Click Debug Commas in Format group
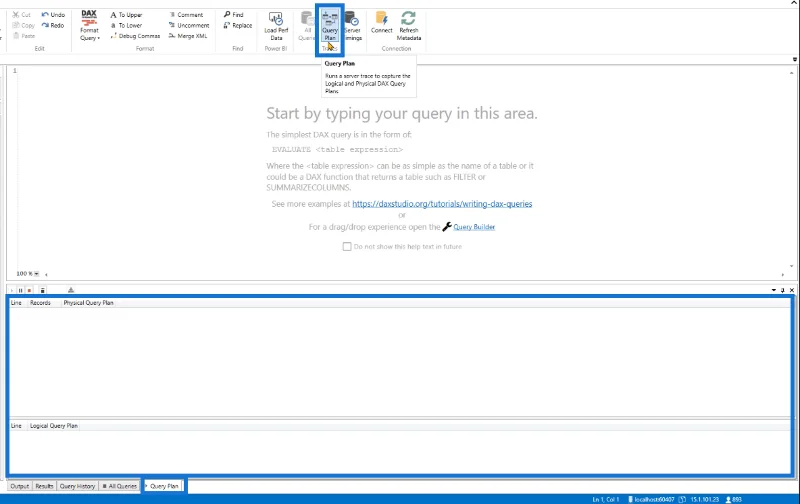The image size is (800, 504). click(x=135, y=36)
